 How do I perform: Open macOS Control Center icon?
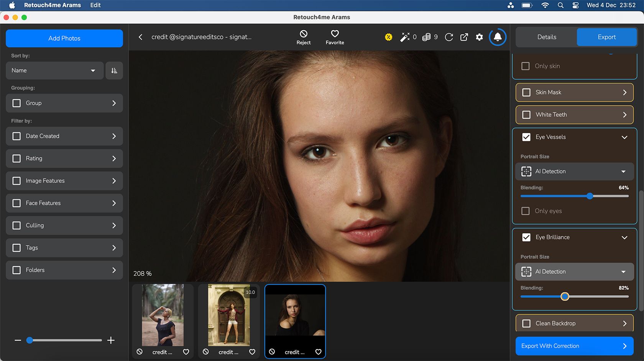coord(575,5)
